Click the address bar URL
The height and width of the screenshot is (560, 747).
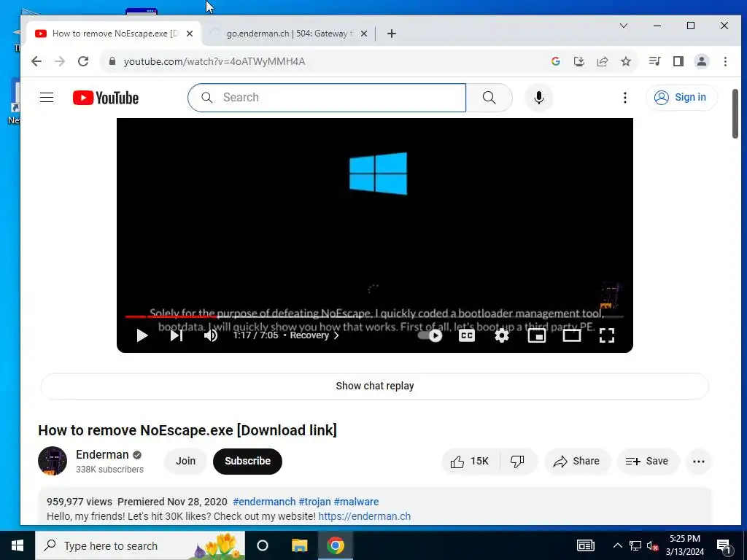point(214,61)
